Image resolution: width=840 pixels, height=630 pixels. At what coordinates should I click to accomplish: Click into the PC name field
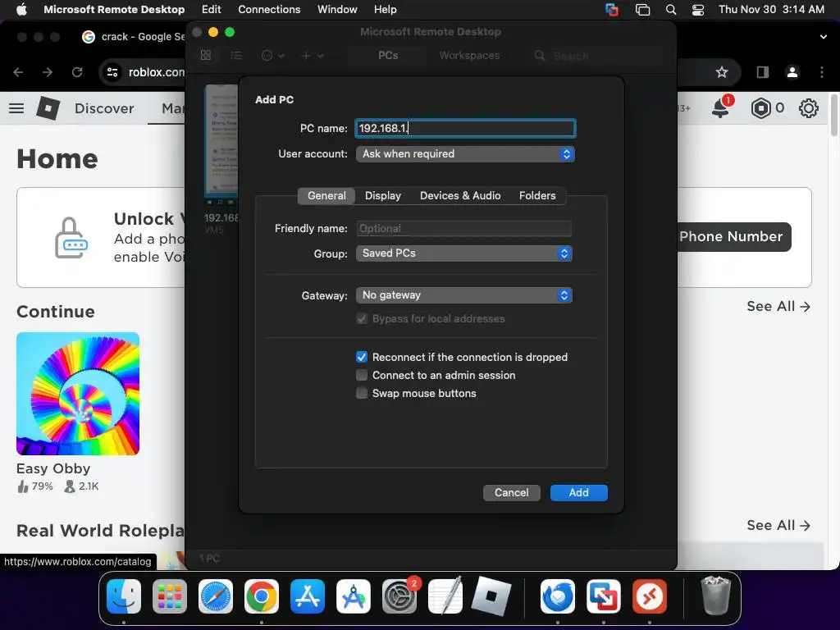pos(465,128)
